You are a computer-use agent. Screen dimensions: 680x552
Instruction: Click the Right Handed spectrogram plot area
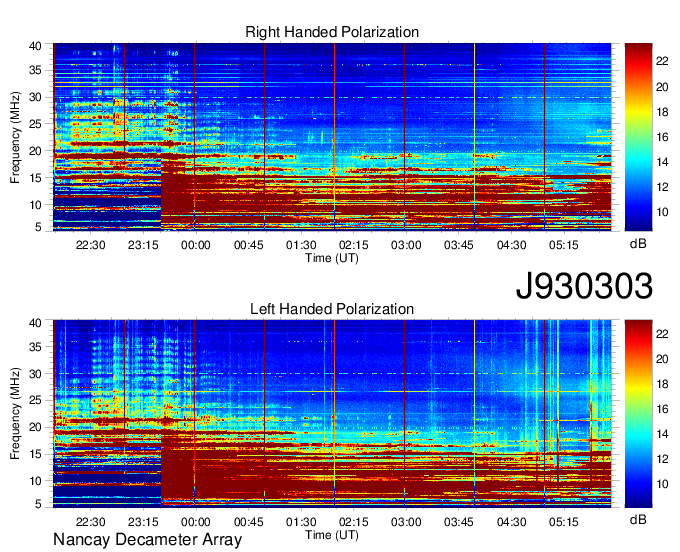(332, 137)
